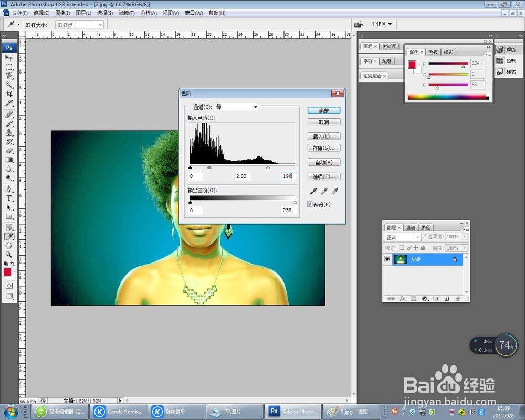
Task: Click the swap foreground and background colors icon
Action: [x=13, y=264]
